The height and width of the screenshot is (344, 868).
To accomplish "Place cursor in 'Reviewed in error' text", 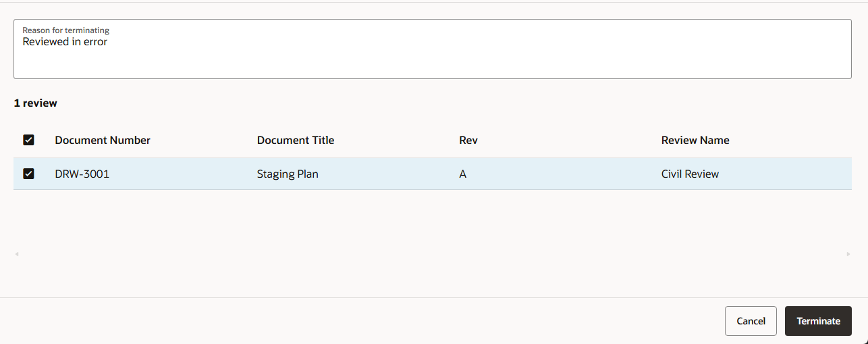I will click(65, 42).
